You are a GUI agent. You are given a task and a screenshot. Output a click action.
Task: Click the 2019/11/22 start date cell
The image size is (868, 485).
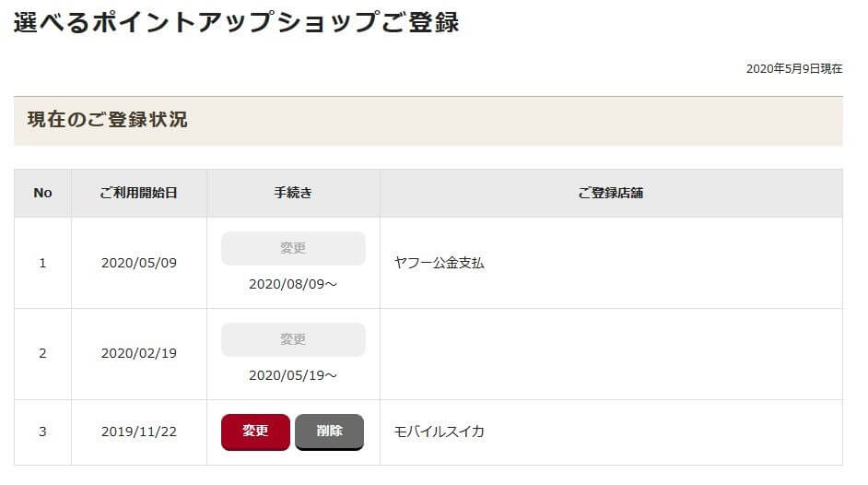(138, 432)
